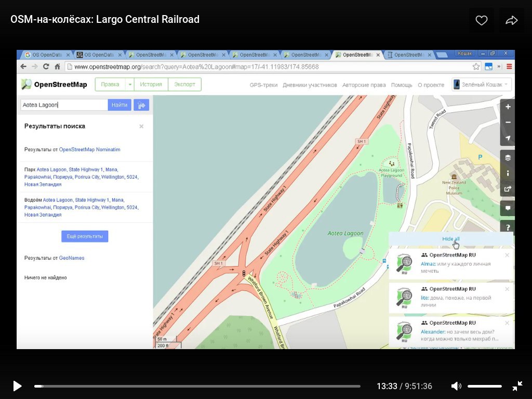Click the Aotea Lagoon Playground icon

[x=392, y=164]
